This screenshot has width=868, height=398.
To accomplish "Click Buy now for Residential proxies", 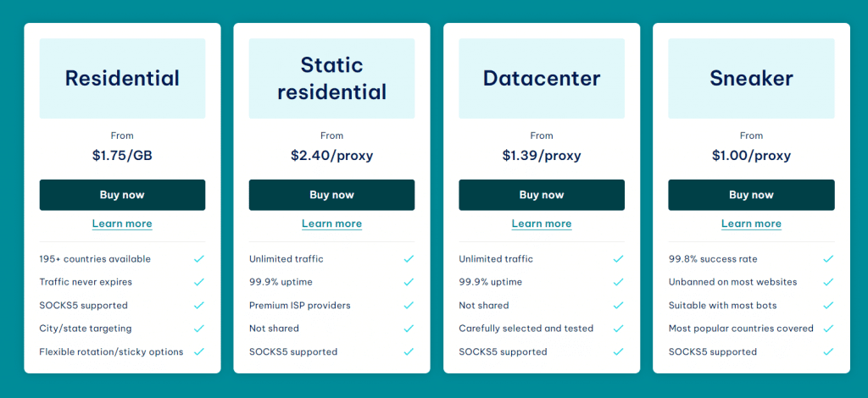I will click(x=122, y=195).
